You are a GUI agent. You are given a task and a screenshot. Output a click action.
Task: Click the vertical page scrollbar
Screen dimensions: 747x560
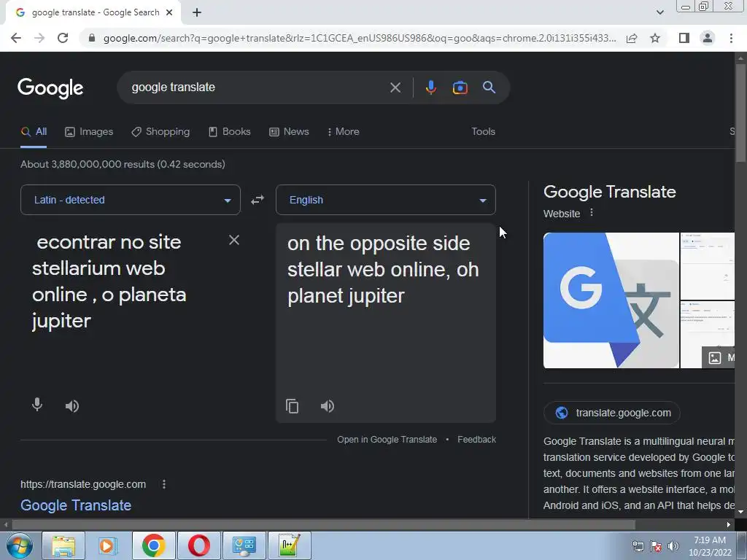[x=740, y=114]
